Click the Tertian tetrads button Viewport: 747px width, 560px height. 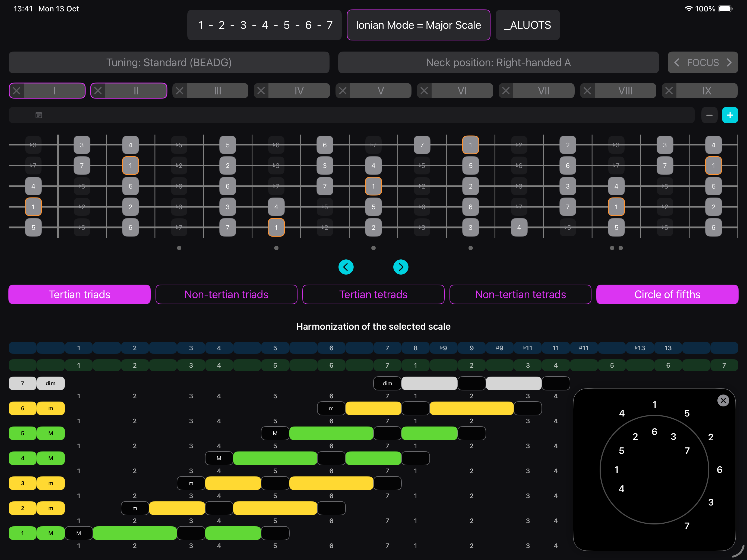point(373,294)
